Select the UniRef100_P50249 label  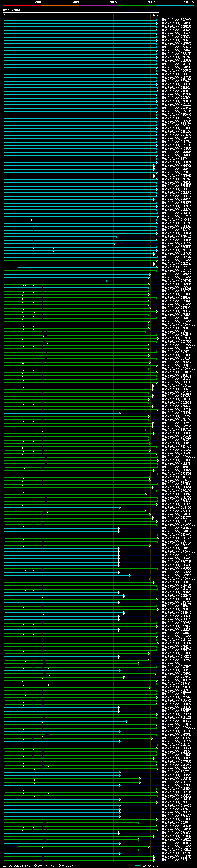tap(176, 179)
